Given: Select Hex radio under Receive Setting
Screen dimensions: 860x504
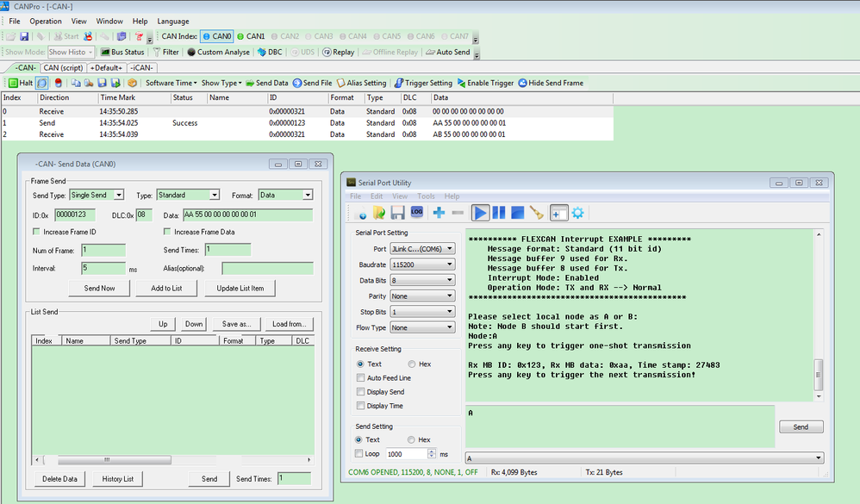Looking at the screenshot, I should tap(412, 364).
